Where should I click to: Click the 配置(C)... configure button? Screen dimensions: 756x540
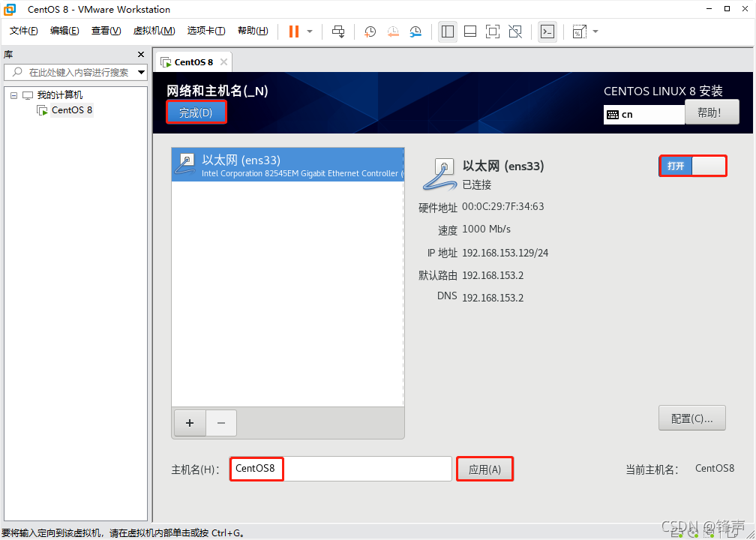(691, 418)
